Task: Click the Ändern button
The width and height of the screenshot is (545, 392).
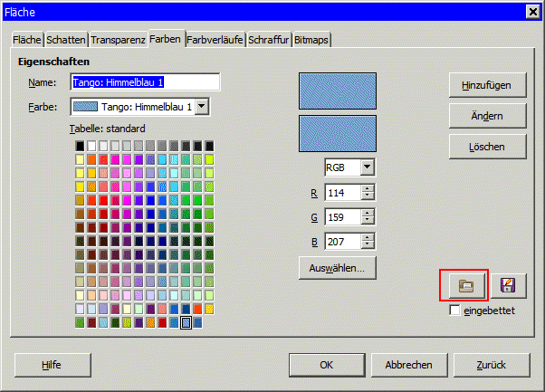Action: click(487, 116)
